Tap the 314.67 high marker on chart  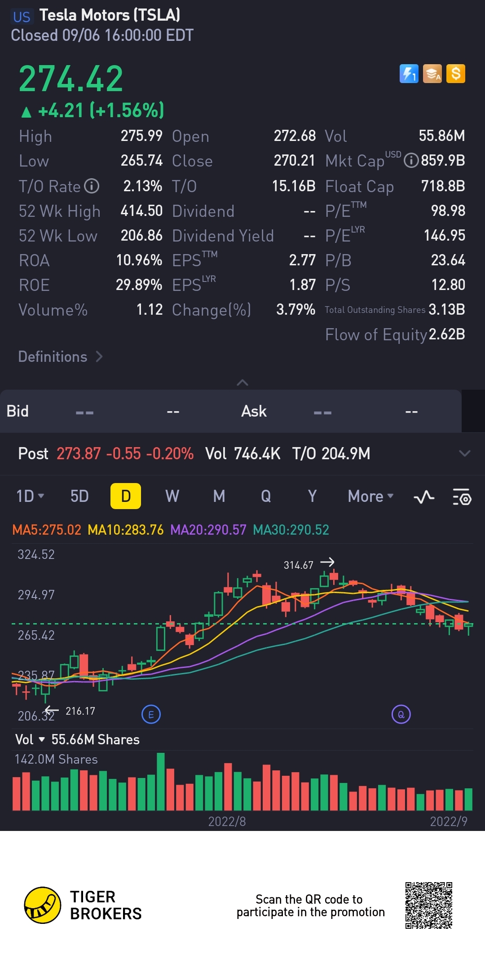298,565
